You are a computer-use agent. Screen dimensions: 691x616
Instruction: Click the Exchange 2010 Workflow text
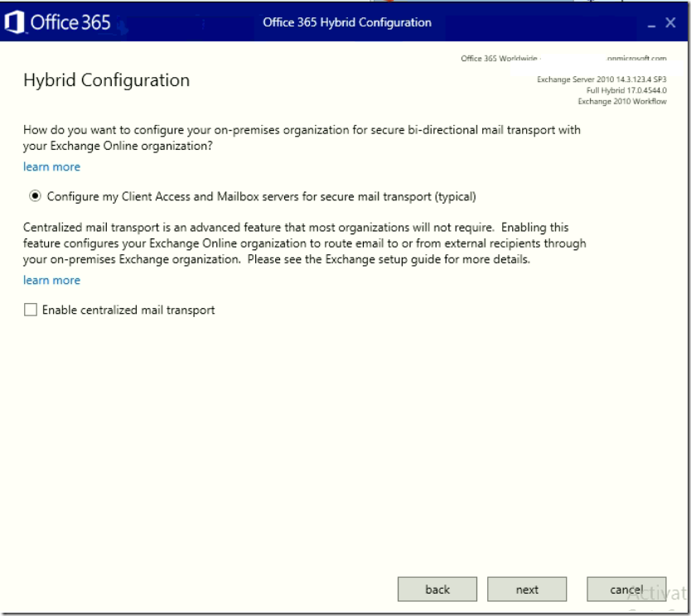(x=622, y=101)
